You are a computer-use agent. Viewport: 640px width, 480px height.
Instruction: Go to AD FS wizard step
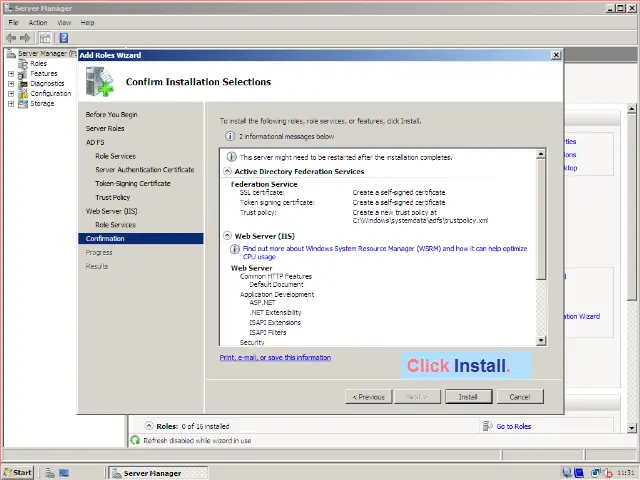[95, 142]
